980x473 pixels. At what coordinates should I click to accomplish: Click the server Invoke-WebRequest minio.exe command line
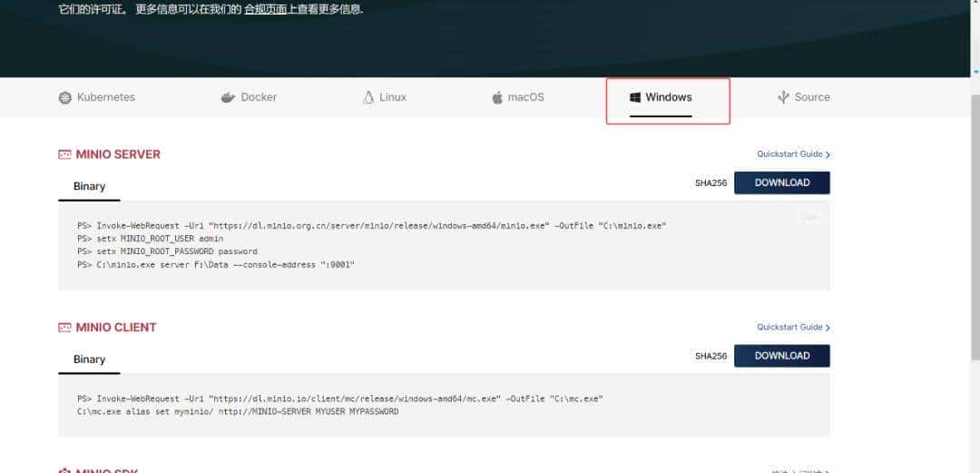click(x=372, y=225)
